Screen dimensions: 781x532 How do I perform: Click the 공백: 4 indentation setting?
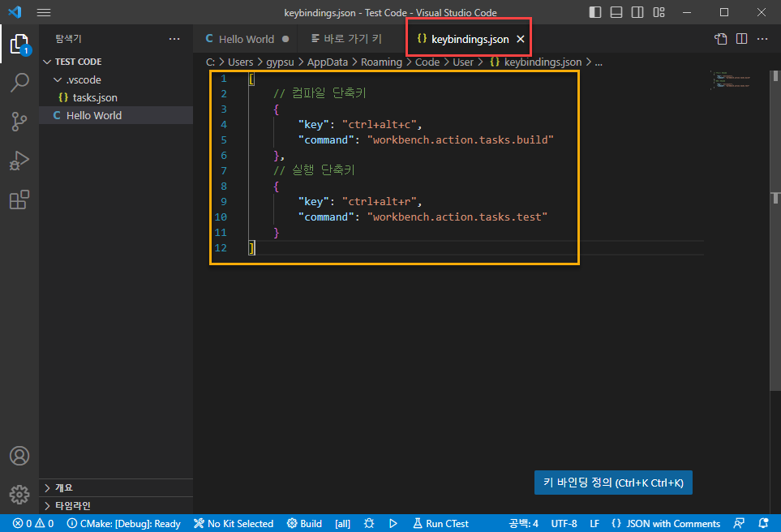coord(523,524)
